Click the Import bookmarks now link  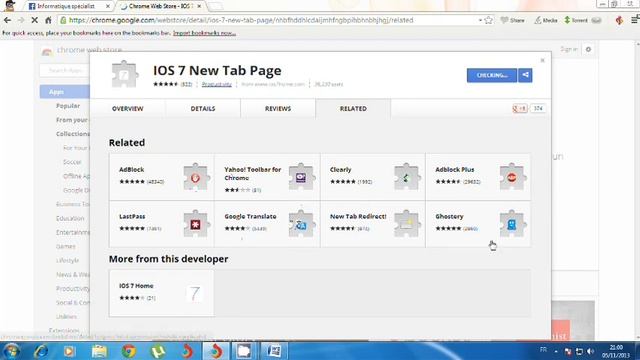[x=204, y=33]
